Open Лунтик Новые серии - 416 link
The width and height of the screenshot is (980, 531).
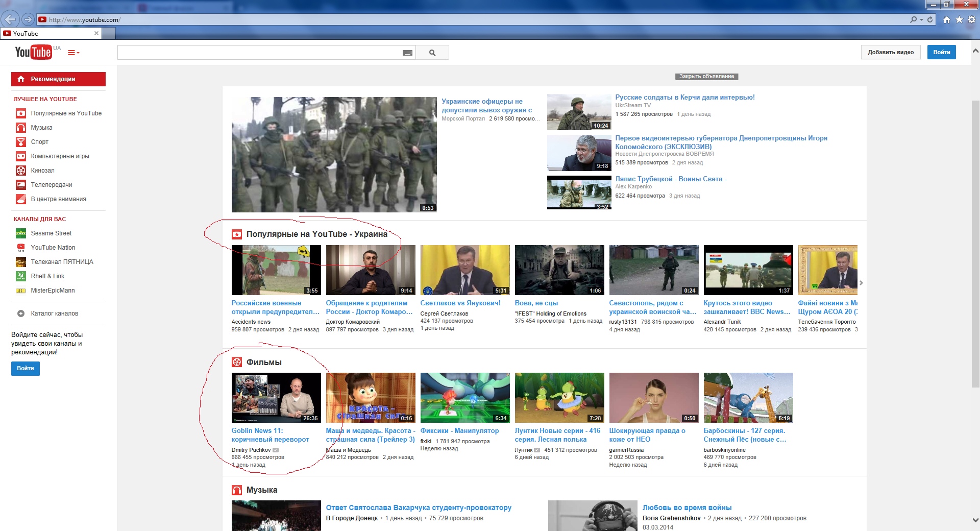point(557,435)
